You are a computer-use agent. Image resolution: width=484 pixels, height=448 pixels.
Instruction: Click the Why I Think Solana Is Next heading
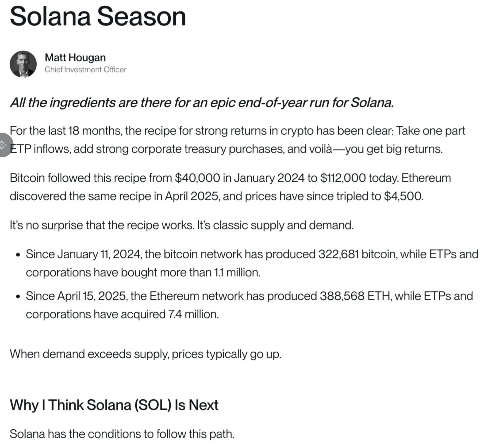[x=114, y=405]
